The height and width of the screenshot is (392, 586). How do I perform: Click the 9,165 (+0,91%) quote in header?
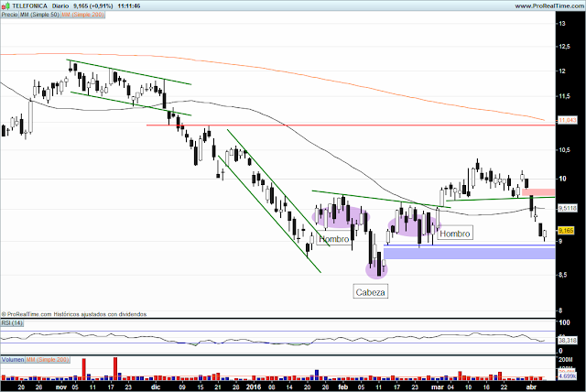(93, 6)
